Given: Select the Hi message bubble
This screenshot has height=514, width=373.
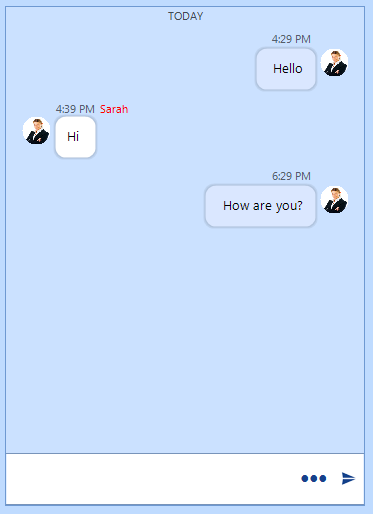Looking at the screenshot, I should (x=75, y=137).
